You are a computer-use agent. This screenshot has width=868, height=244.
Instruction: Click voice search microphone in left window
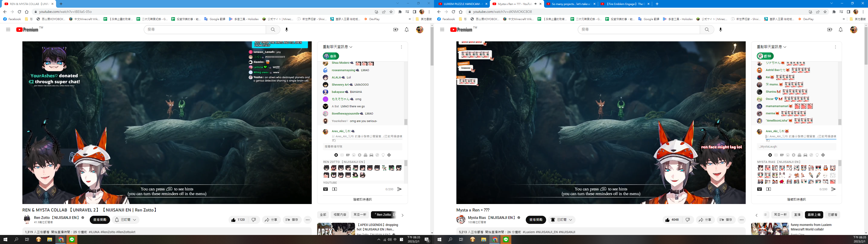[287, 30]
